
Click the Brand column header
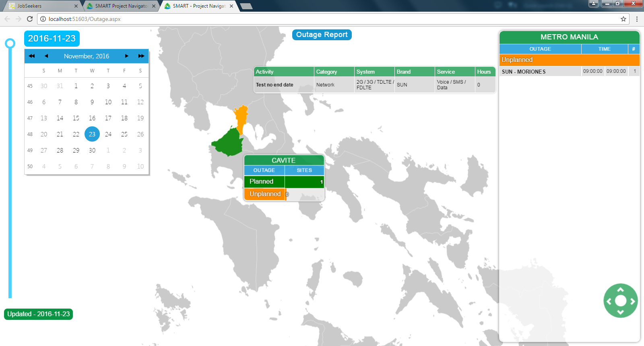click(x=415, y=72)
